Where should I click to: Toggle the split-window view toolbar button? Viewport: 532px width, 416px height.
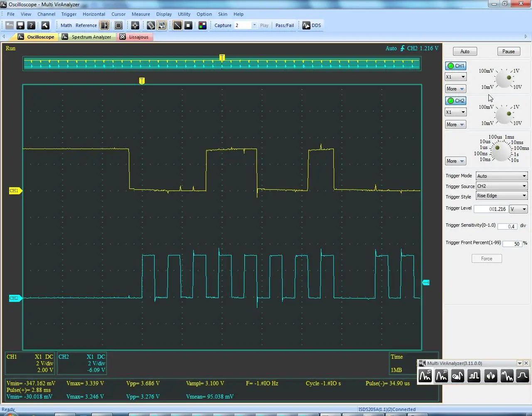tap(104, 25)
